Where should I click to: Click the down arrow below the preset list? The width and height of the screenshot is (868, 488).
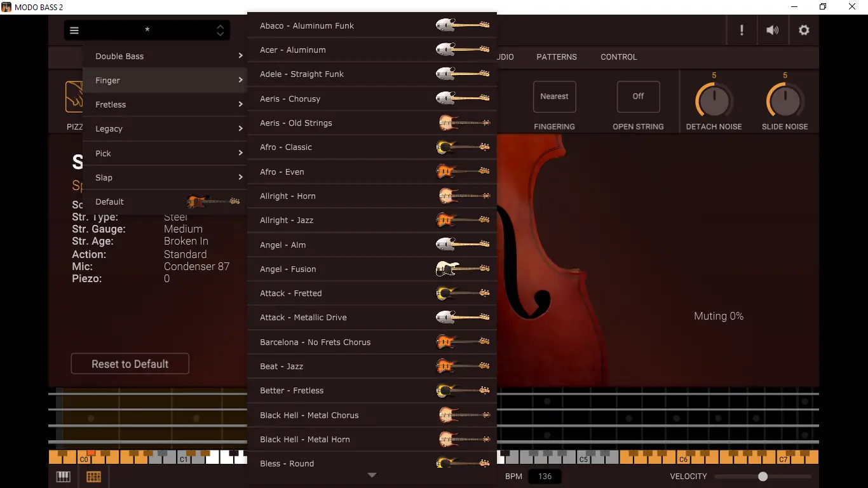[x=372, y=475]
